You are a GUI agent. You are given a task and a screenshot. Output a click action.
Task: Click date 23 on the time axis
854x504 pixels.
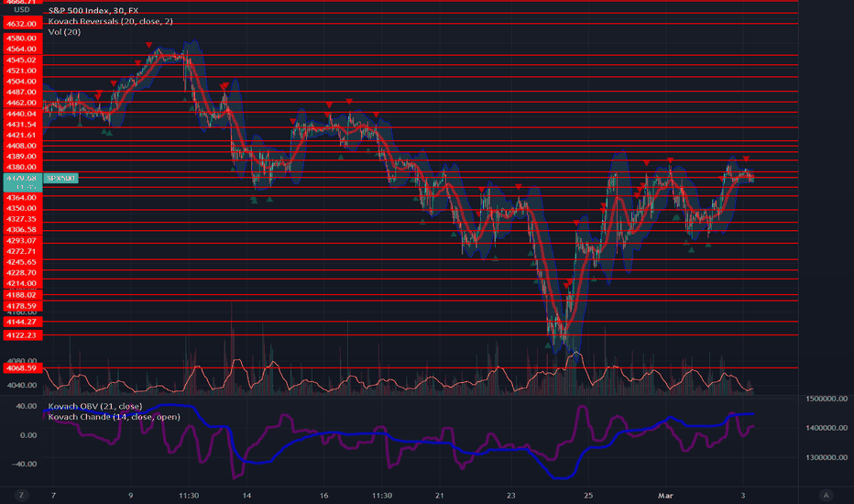coord(511,495)
